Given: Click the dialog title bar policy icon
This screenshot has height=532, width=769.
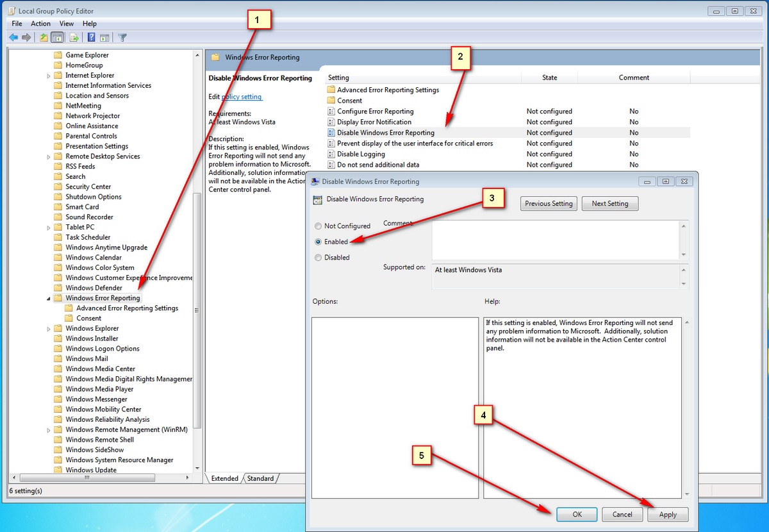Looking at the screenshot, I should pyautogui.click(x=315, y=181).
